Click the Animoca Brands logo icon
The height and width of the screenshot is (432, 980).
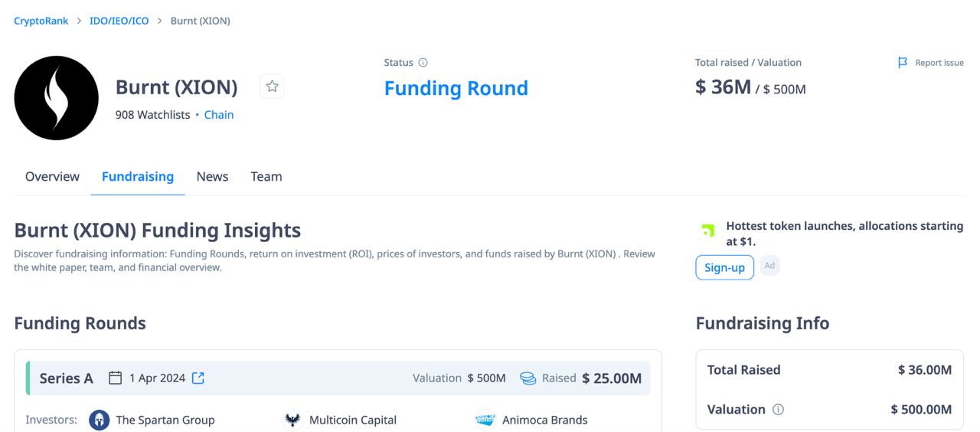point(485,420)
